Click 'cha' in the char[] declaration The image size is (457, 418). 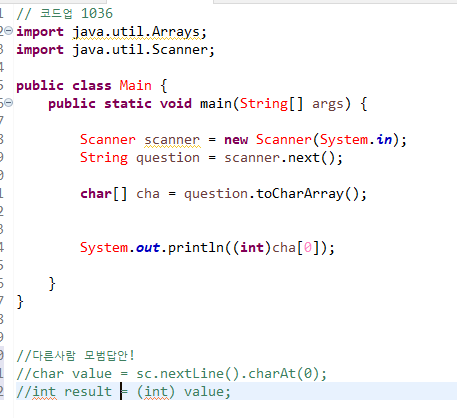point(148,194)
